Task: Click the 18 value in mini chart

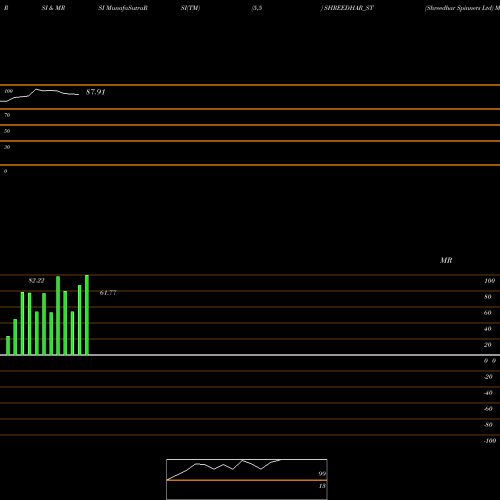Action: [322, 486]
